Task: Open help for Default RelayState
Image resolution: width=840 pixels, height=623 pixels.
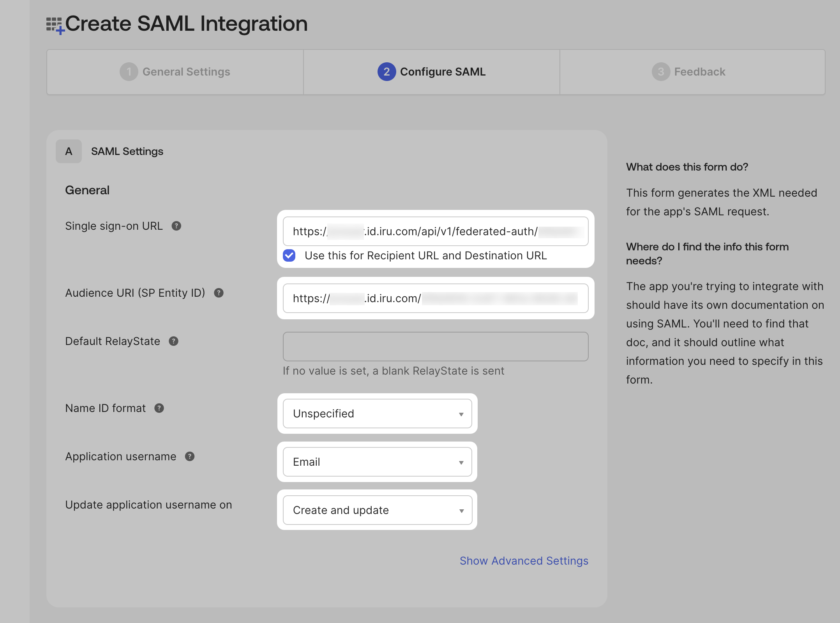Action: (174, 341)
